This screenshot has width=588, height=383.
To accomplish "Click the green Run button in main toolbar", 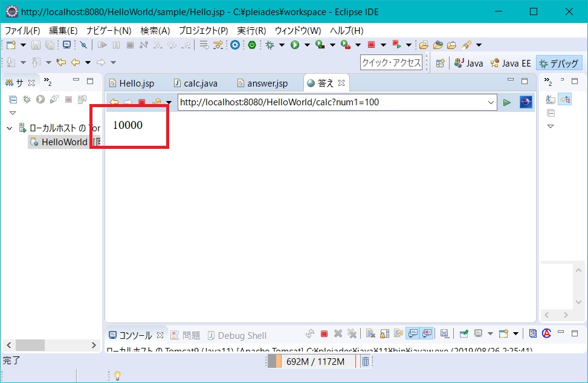I will click(x=295, y=45).
